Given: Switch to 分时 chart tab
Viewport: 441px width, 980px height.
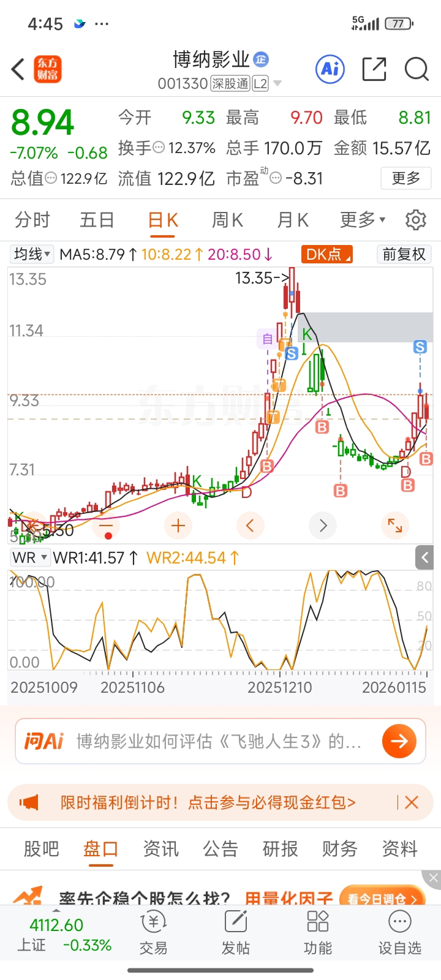Looking at the screenshot, I should (32, 219).
